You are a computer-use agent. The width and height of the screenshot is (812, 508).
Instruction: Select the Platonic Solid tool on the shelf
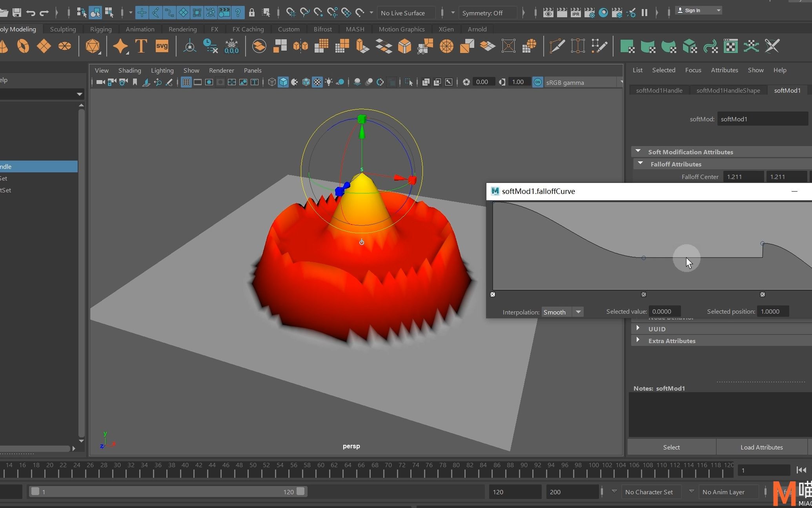pyautogui.click(x=93, y=46)
